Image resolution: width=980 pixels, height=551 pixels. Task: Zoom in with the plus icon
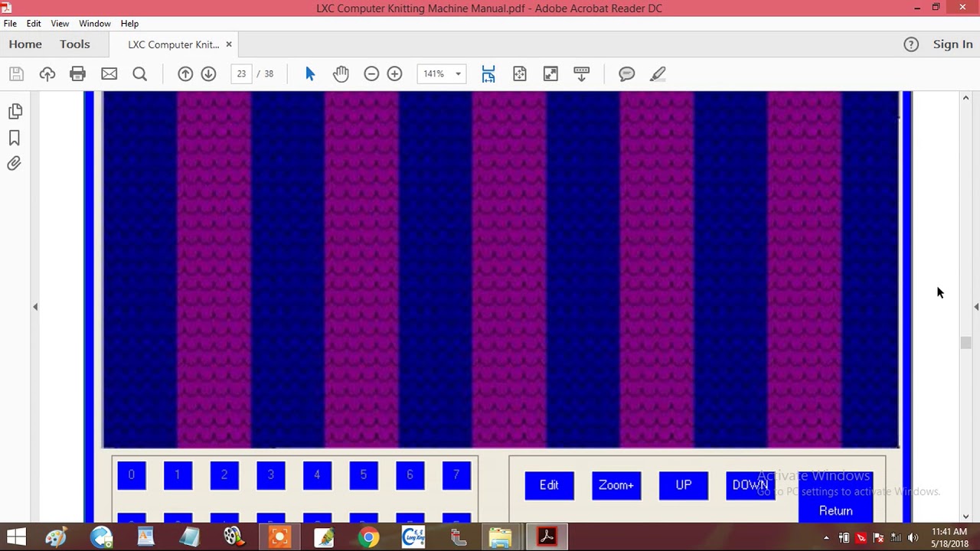[394, 74]
